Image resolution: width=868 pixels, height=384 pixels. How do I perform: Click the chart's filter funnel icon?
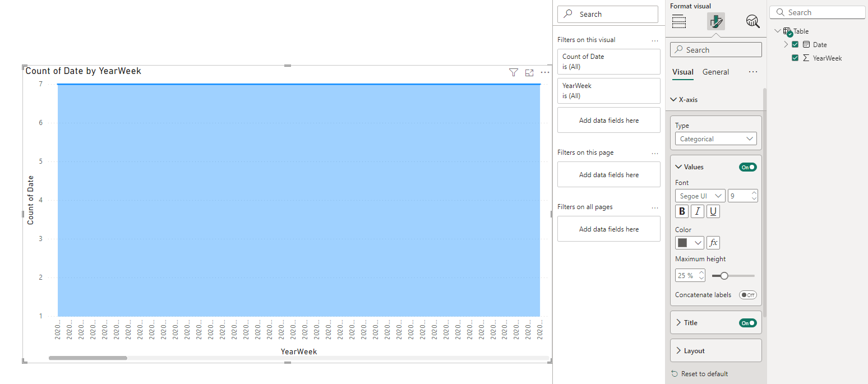pos(513,72)
